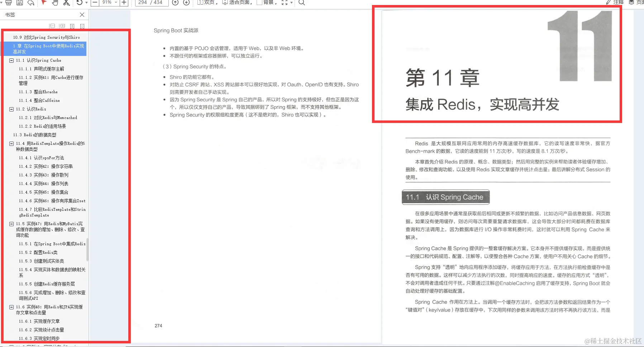Open bookmark 11.3 Redis的数据类型
The height and width of the screenshot is (347, 644).
pyautogui.click(x=35, y=135)
